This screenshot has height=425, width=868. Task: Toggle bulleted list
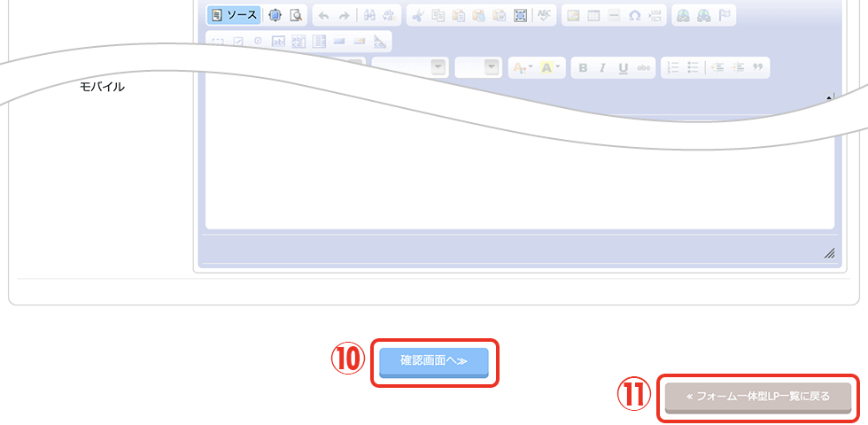tap(693, 67)
